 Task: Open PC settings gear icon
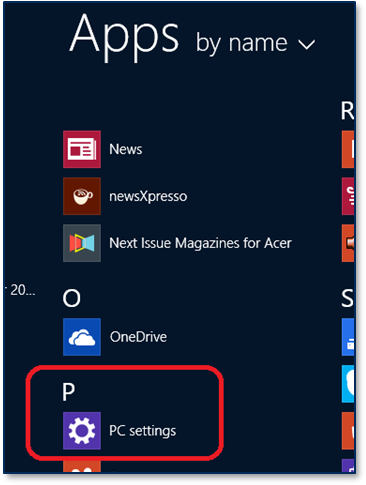[x=82, y=431]
